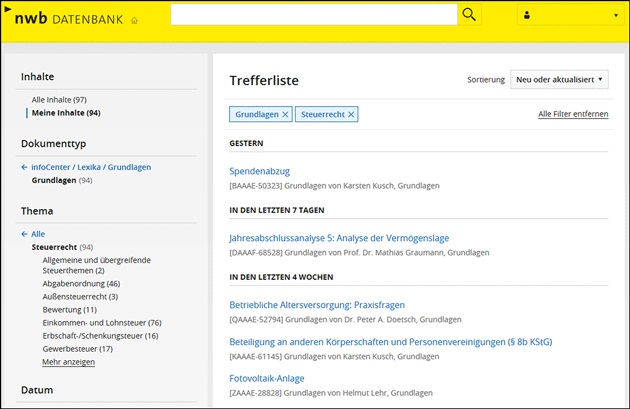The image size is (630, 409).
Task: Click the back arrow next to Alle
Action: pyautogui.click(x=25, y=234)
